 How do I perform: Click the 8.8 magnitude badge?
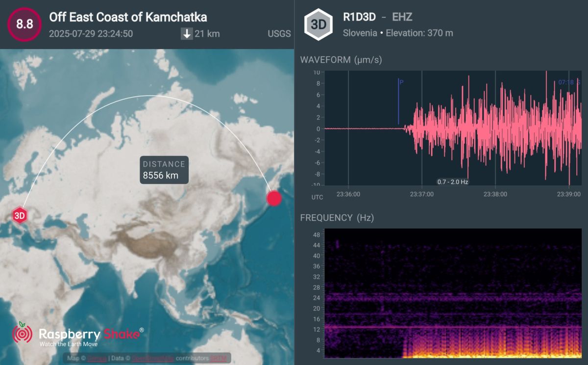pyautogui.click(x=24, y=24)
